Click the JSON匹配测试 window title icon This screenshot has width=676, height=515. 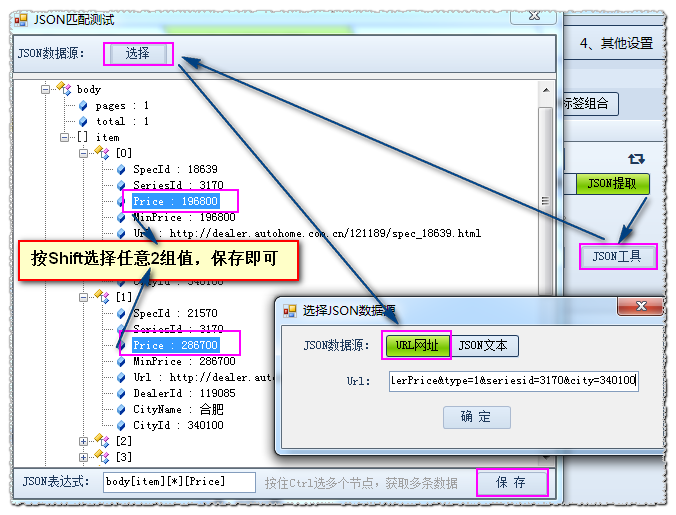click(x=21, y=19)
